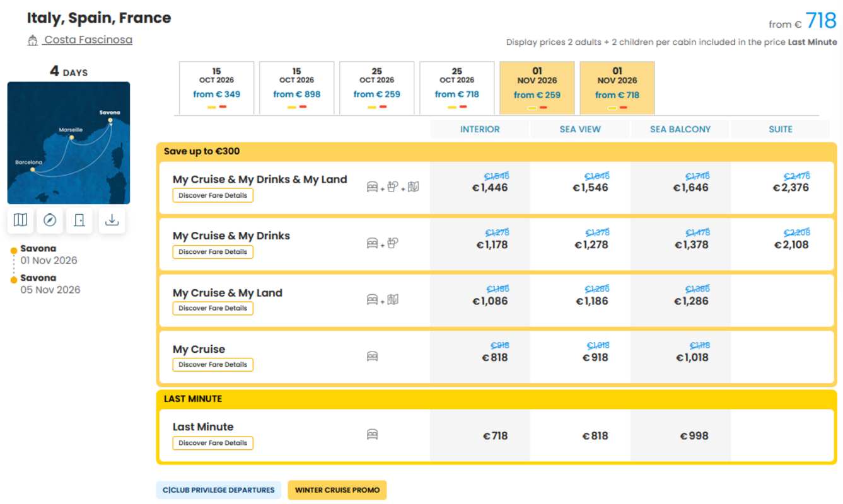Click the map icon in the My Cruise & My Land row
843x504 pixels.
(393, 299)
